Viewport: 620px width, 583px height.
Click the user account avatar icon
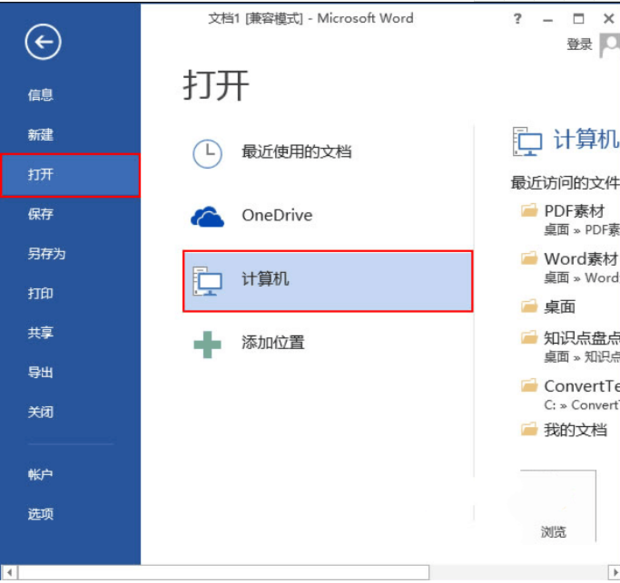610,45
